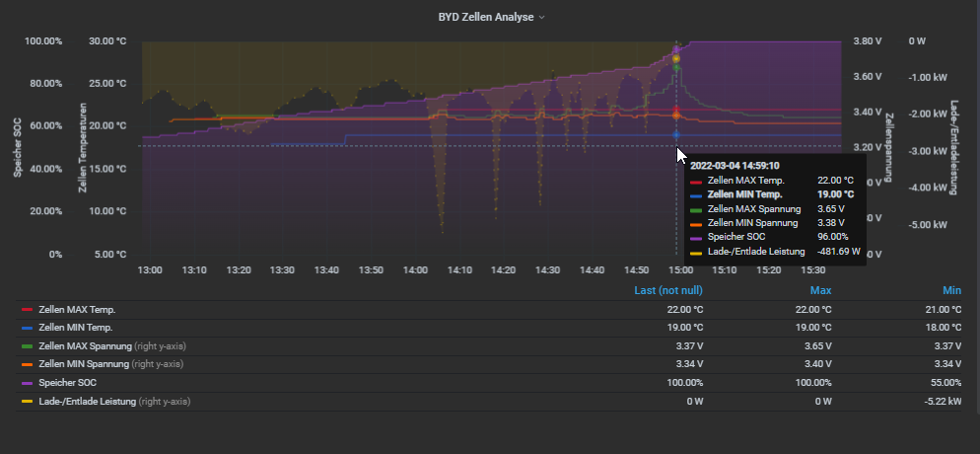The width and height of the screenshot is (980, 454).
Task: Open color picker for Lade-/Entlade Leistung yellow swatch
Action: click(27, 402)
